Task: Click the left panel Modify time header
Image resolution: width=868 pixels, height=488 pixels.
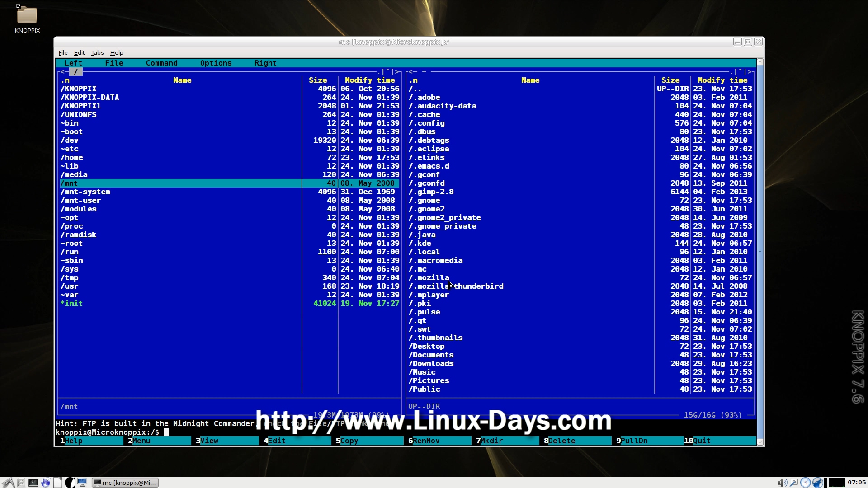Action: [x=370, y=80]
